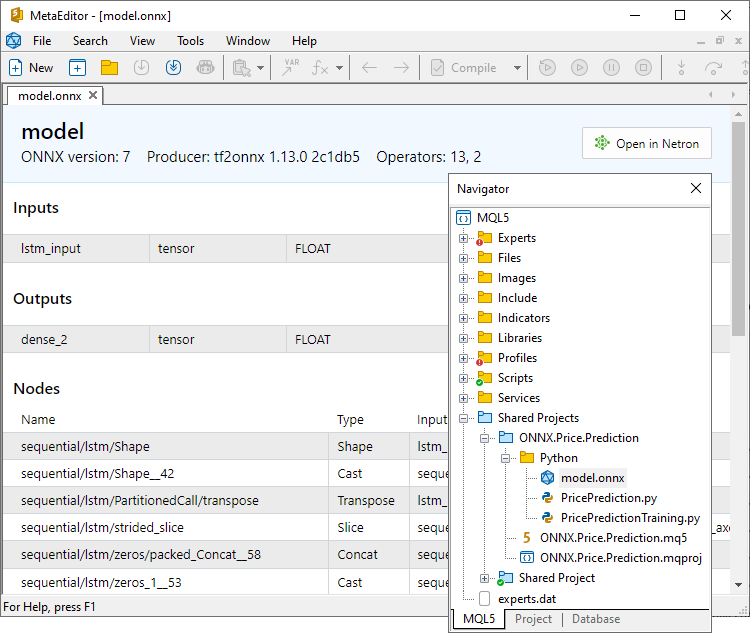Click the Compile button
Viewport: 750px width, 633px height.
[464, 68]
